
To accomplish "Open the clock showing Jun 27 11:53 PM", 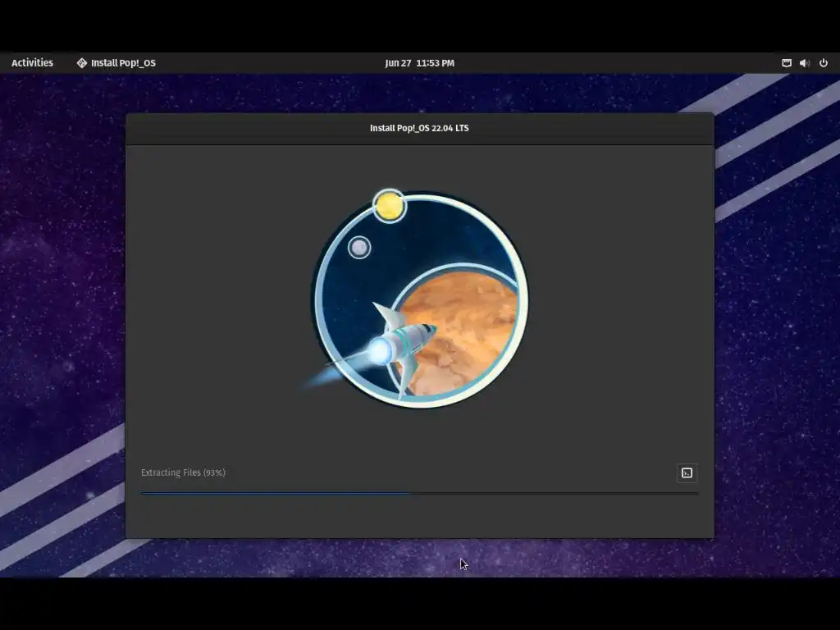I will [x=419, y=62].
